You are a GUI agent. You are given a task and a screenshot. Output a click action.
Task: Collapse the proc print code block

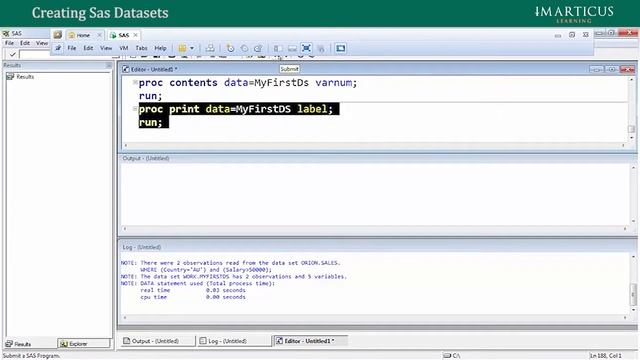tap(135, 109)
